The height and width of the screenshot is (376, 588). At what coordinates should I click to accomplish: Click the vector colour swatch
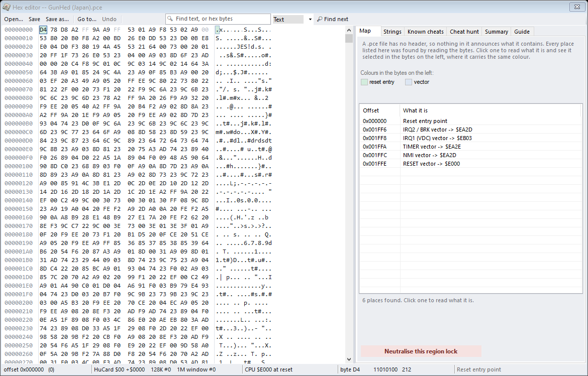(409, 82)
